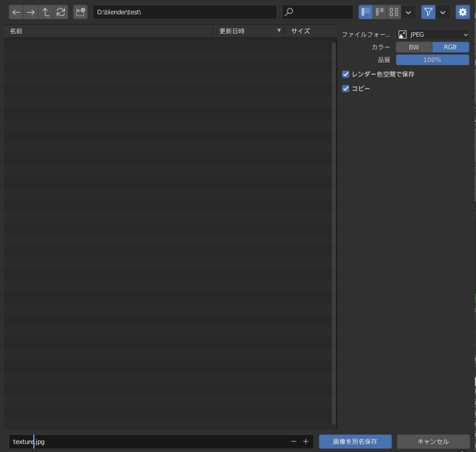Toggle the file filter funnel icon
This screenshot has width=476, height=452.
coord(428,12)
